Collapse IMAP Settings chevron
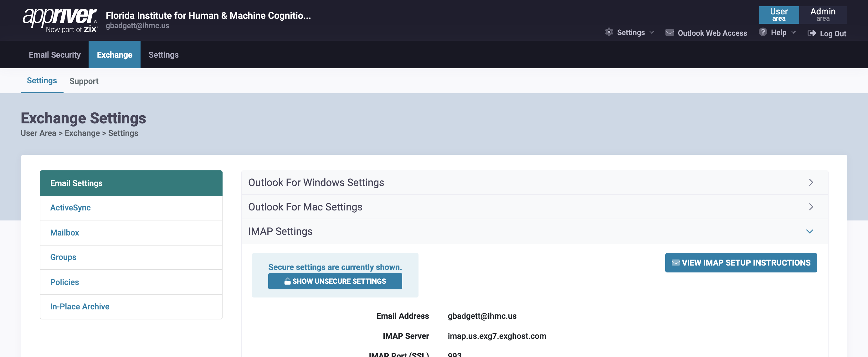This screenshot has height=357, width=868. point(810,231)
